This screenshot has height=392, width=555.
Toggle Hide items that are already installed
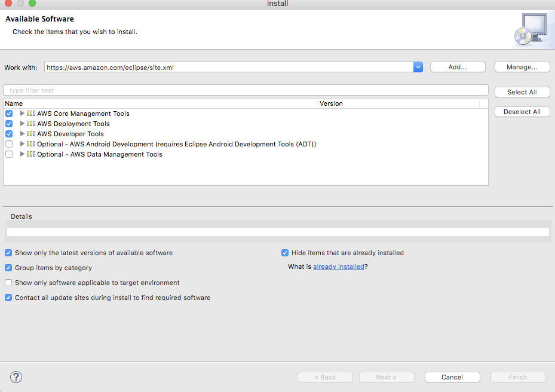(x=285, y=253)
